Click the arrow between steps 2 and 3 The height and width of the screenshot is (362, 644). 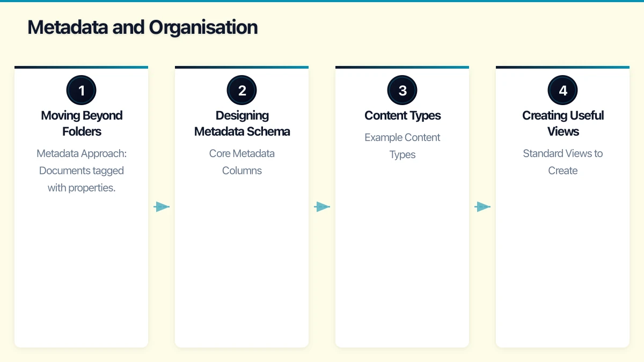(x=322, y=206)
